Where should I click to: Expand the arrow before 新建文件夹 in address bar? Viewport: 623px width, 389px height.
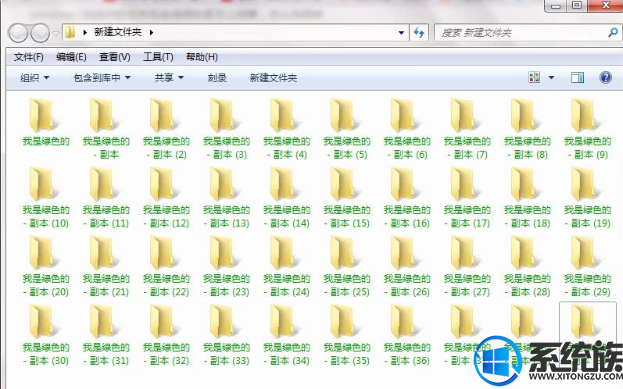85,33
